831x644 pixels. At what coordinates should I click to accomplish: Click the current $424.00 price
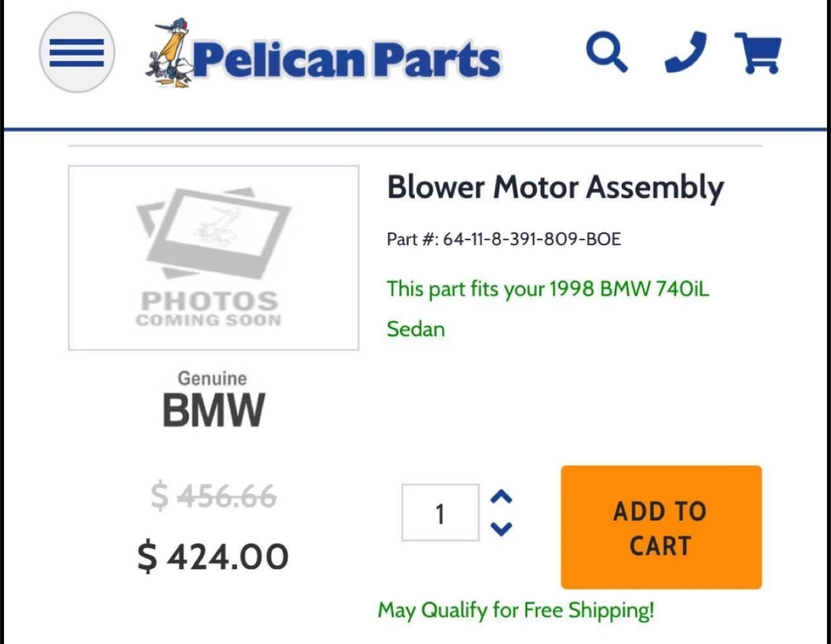coord(213,556)
